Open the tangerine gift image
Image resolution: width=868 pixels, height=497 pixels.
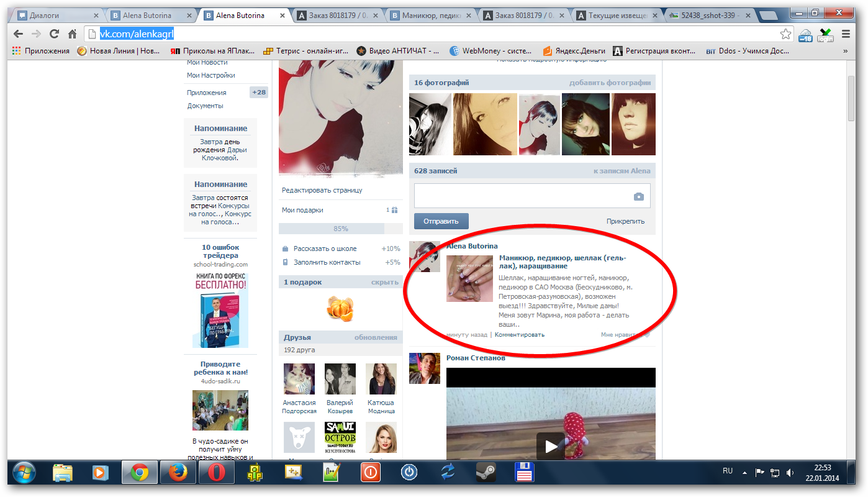point(340,308)
